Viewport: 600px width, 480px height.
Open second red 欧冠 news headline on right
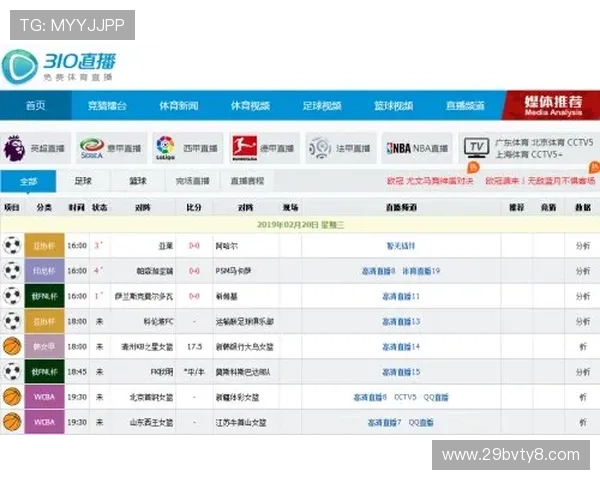click(540, 181)
